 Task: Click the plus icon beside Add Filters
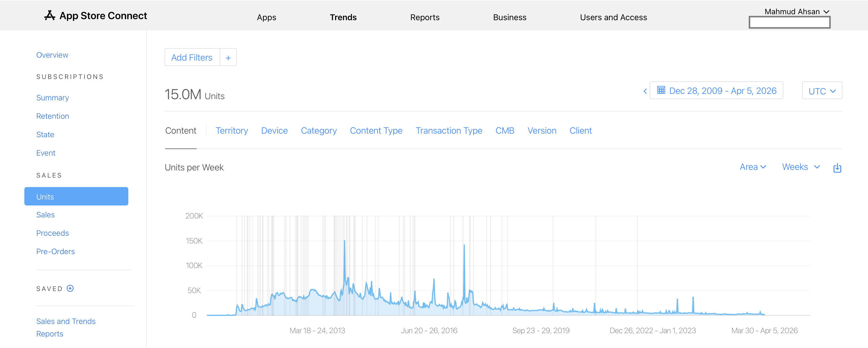click(x=228, y=57)
